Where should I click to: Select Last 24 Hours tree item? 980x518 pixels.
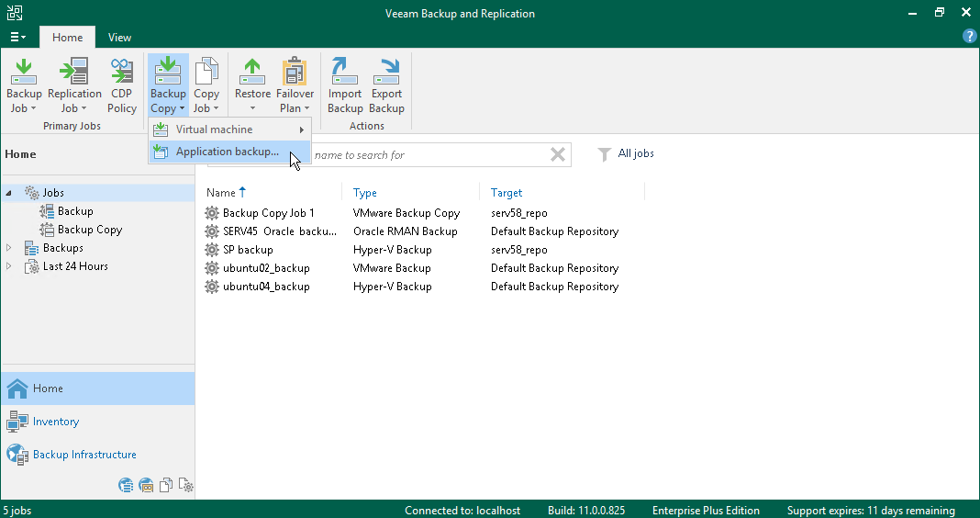[x=75, y=265]
